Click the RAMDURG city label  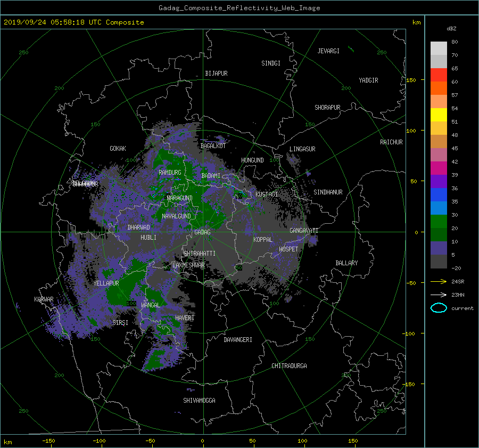point(170,173)
